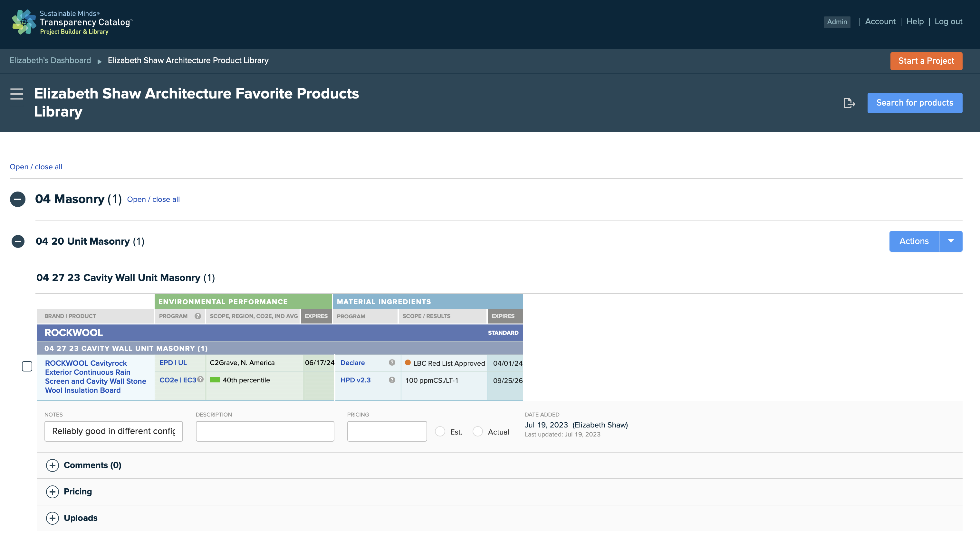This screenshot has width=980, height=544.
Task: Click top Open / close all link
Action: [x=36, y=167]
